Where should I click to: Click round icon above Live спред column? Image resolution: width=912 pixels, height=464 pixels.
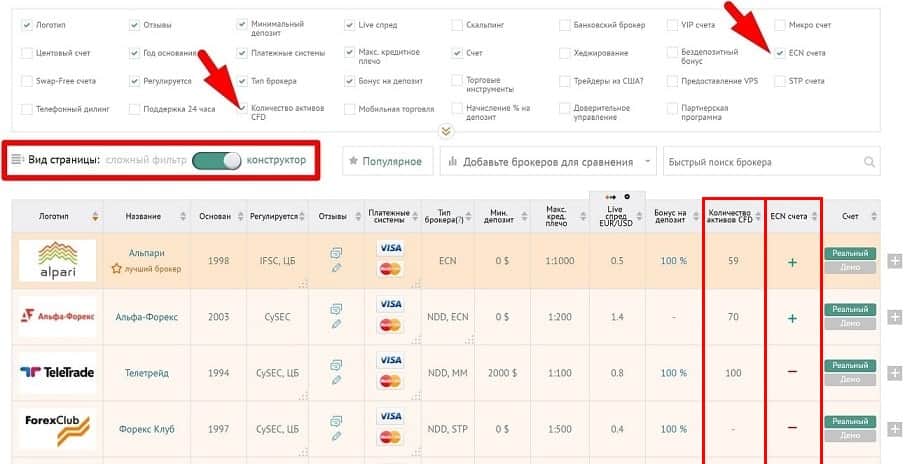(627, 197)
